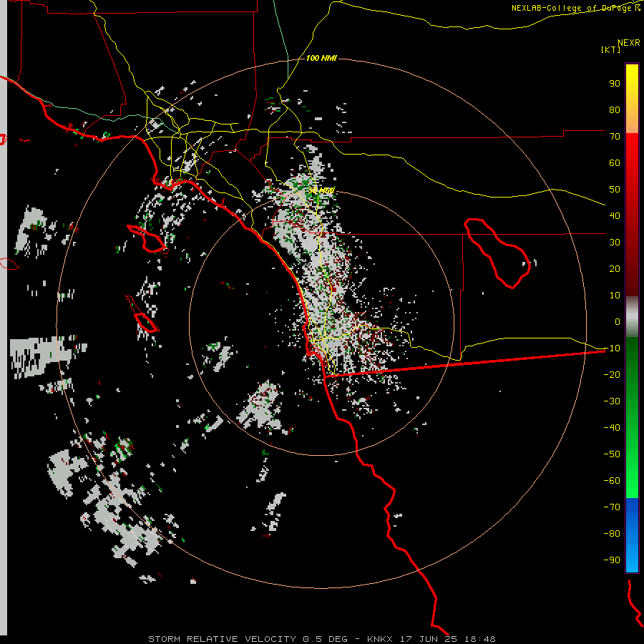Viewport: 644px width, 644px height.
Task: Click the 0.5 DEG elevation text
Action: [x=325, y=639]
